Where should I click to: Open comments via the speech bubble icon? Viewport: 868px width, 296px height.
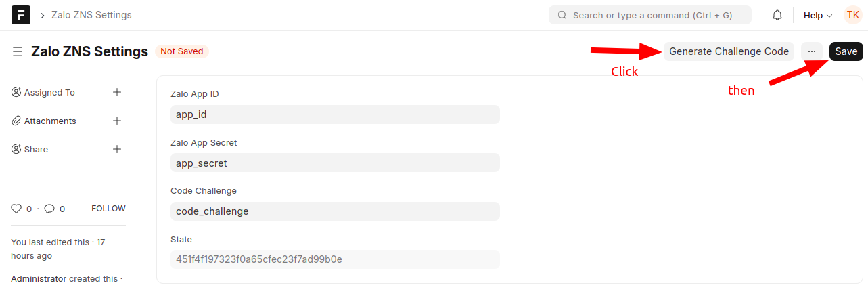tap(49, 209)
